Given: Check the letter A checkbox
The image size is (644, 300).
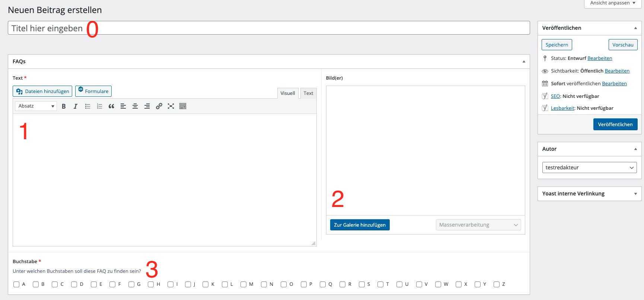Looking at the screenshot, I should tap(16, 284).
